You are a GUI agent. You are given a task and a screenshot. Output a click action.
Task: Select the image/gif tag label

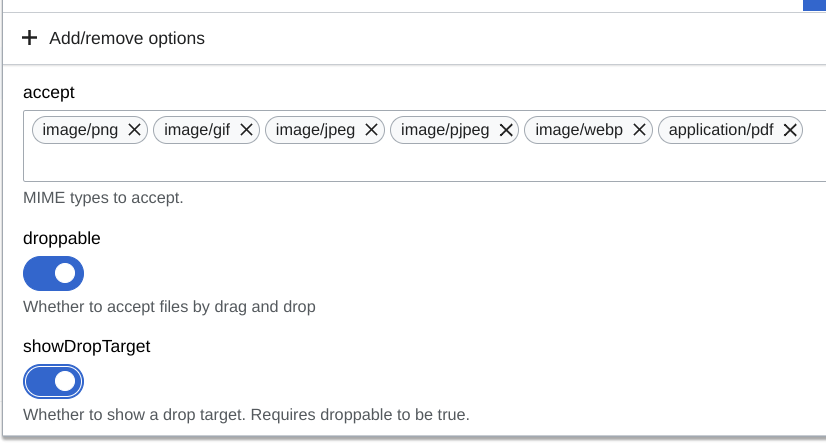[197, 130]
